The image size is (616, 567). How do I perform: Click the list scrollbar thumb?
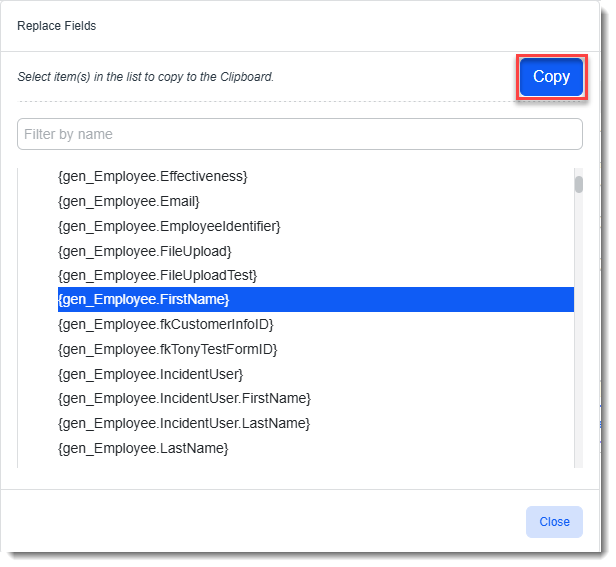(579, 184)
